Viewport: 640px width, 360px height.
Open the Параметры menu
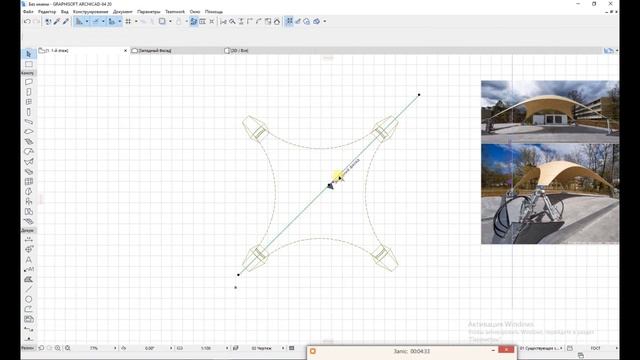pyautogui.click(x=149, y=12)
